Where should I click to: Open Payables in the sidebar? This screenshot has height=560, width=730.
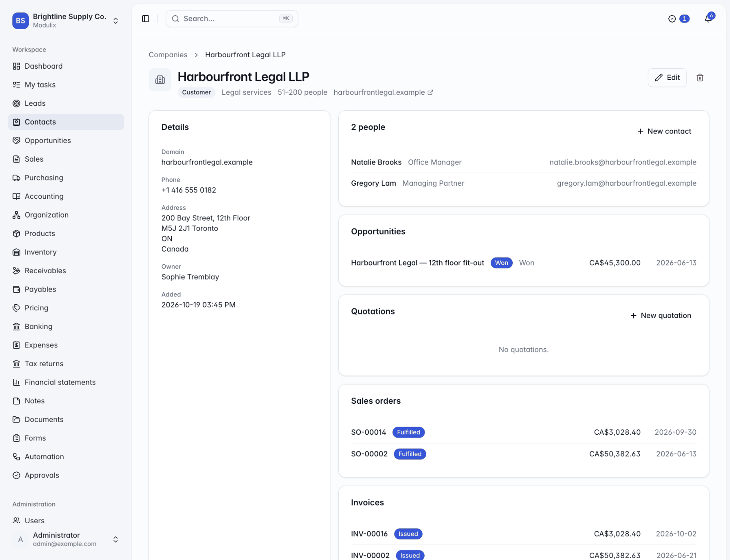point(66,289)
